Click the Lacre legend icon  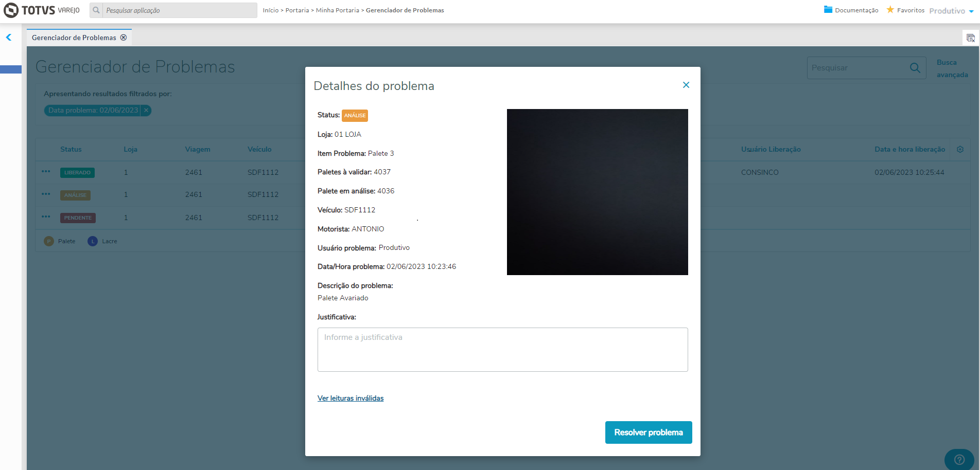pos(93,241)
